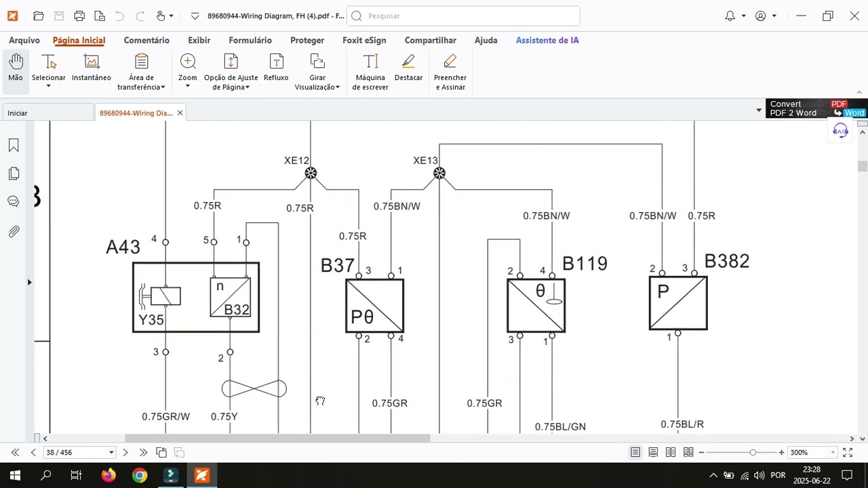Go to previous page

click(x=33, y=452)
